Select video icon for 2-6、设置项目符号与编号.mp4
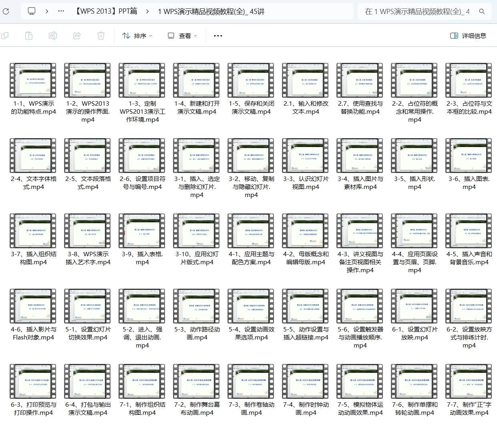The image size is (497, 448). (142, 156)
